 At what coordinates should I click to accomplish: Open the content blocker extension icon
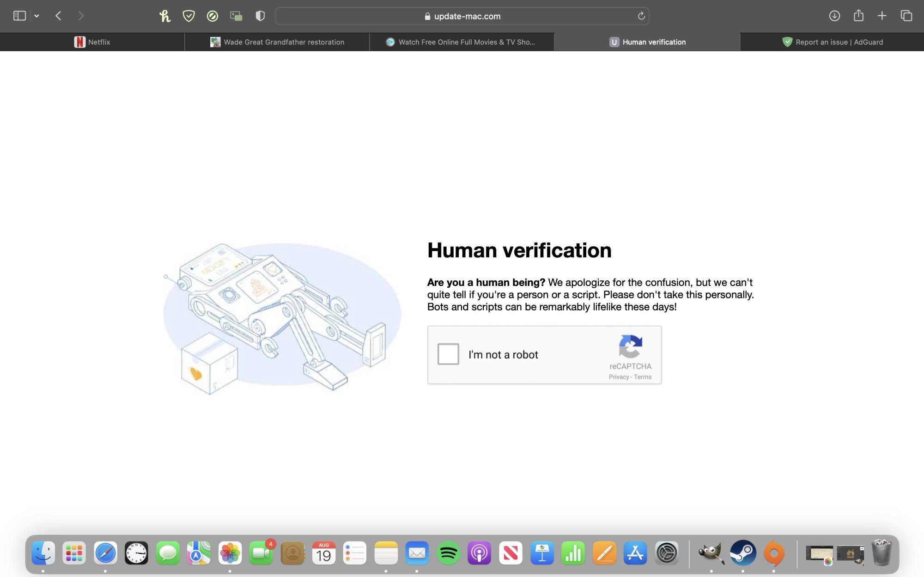tap(212, 16)
